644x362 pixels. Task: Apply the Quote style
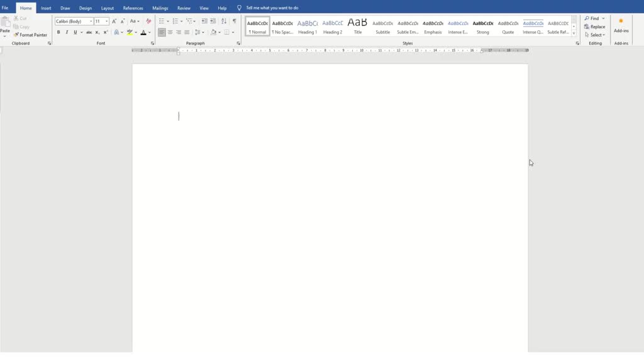tap(508, 26)
